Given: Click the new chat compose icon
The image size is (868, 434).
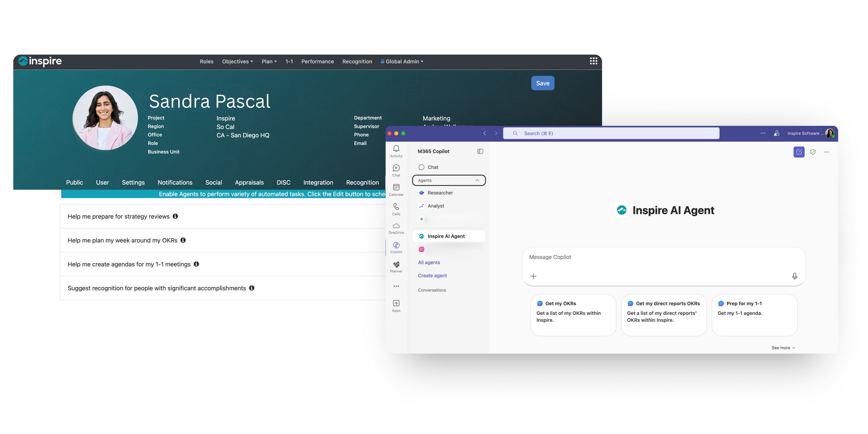Looking at the screenshot, I should pyautogui.click(x=799, y=152).
